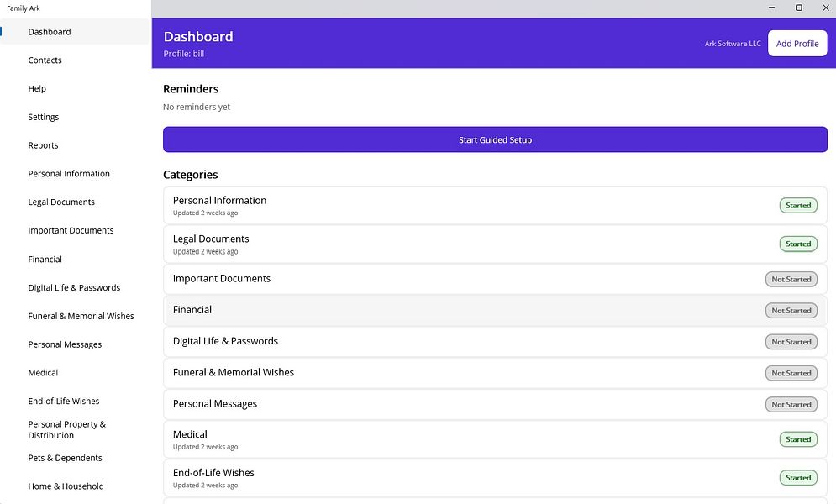This screenshot has height=504, width=836.
Task: Open the Legal Documents category card
Action: point(495,244)
